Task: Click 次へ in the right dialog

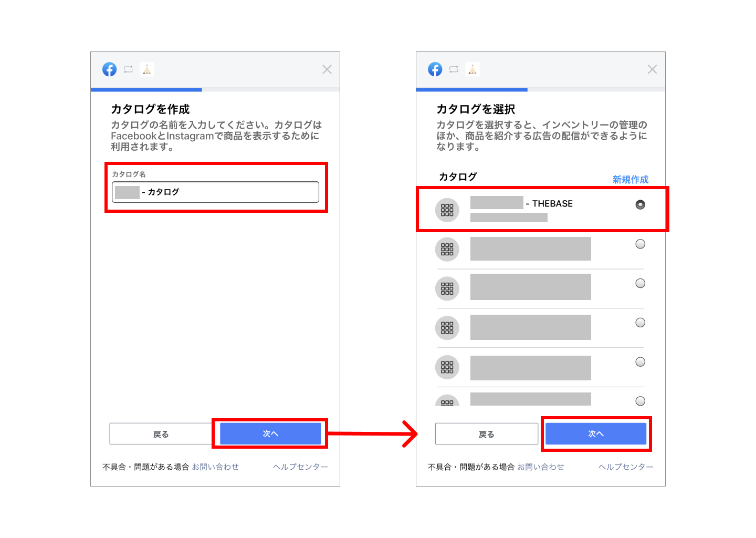Action: point(595,433)
